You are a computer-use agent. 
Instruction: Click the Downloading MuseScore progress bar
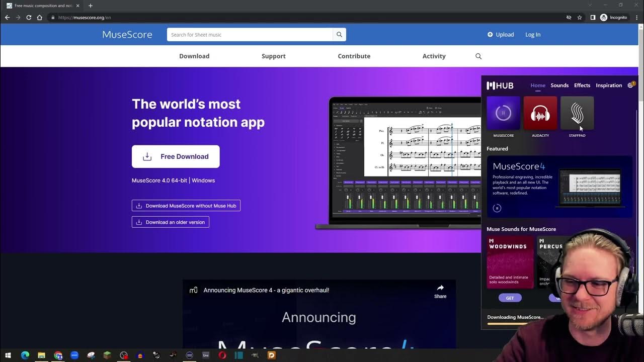508,323
